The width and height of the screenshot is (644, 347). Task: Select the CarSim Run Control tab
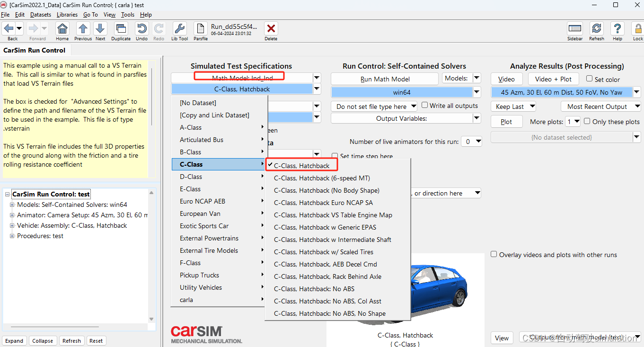pyautogui.click(x=35, y=50)
